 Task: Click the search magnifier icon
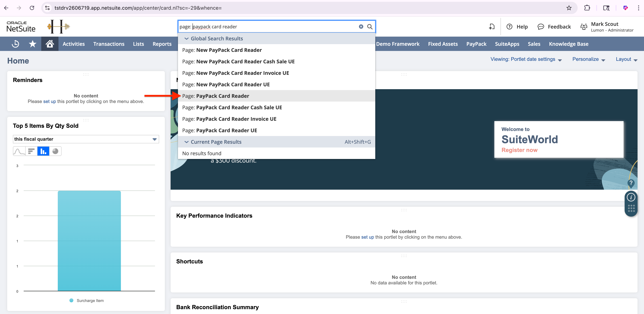point(370,27)
